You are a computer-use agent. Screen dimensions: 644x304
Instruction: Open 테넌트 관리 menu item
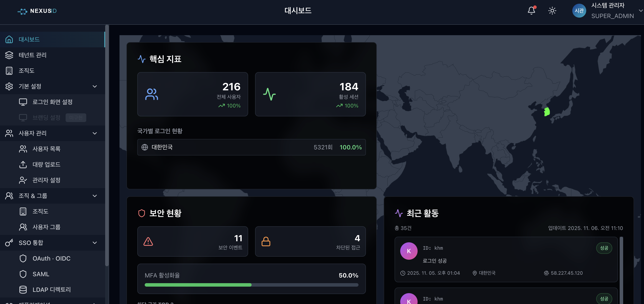(33, 55)
